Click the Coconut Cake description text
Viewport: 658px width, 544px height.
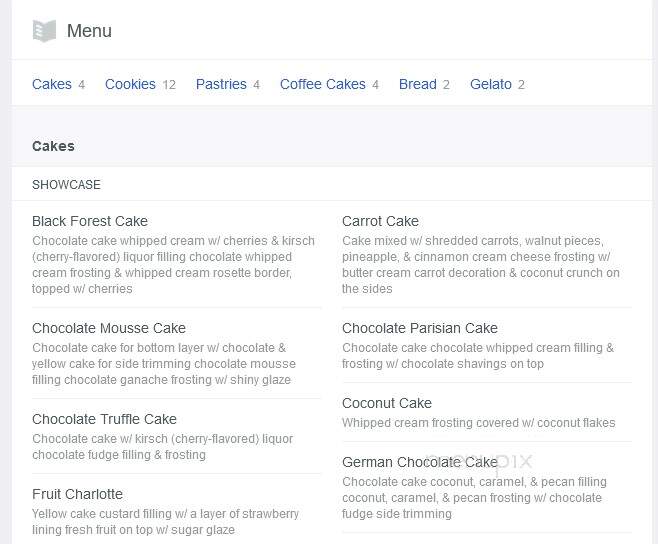[478, 423]
